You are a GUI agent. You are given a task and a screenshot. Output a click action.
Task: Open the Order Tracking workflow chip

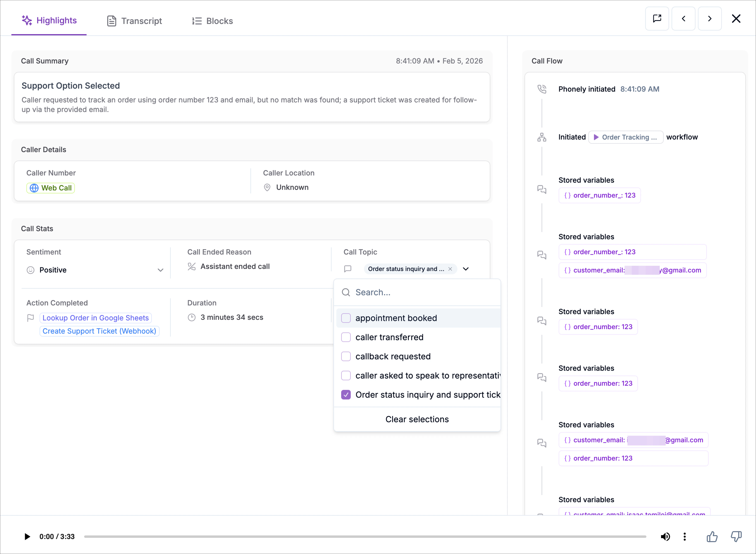pos(626,137)
